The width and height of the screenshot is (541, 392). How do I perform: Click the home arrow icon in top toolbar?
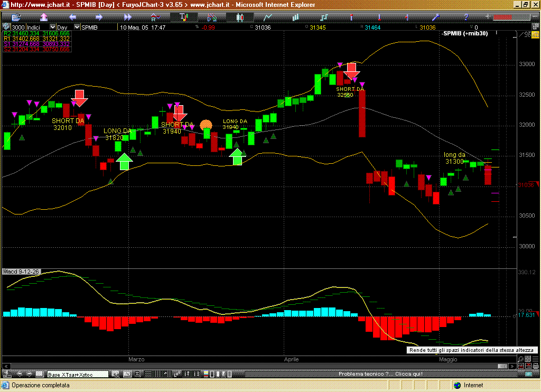click(x=44, y=17)
